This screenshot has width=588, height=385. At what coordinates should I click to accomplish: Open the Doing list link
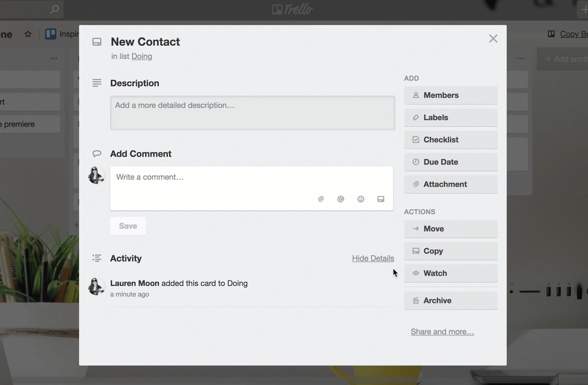click(141, 56)
